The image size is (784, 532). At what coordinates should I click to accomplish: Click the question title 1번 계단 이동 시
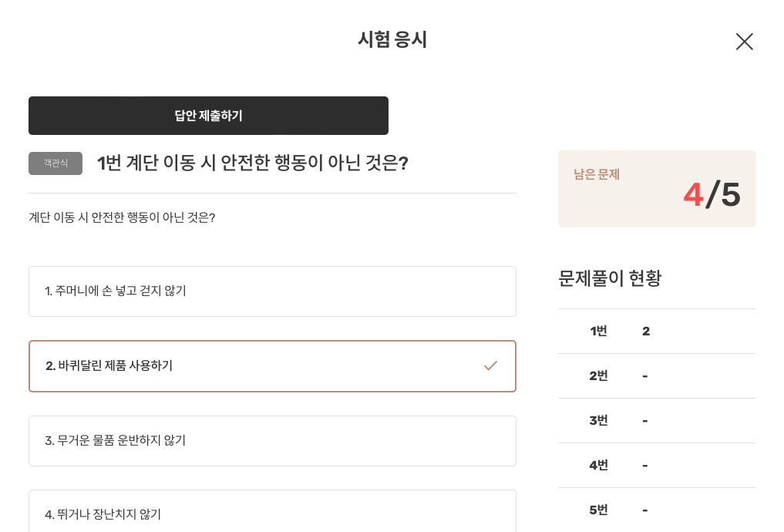coord(252,163)
